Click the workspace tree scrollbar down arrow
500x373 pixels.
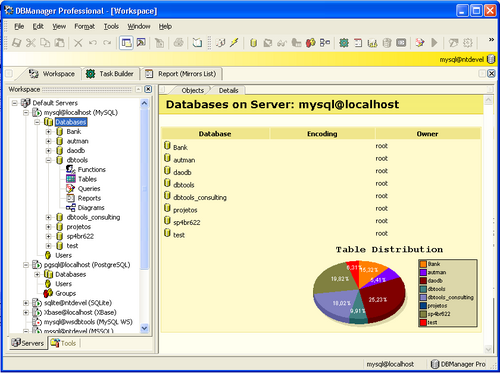[144, 328]
